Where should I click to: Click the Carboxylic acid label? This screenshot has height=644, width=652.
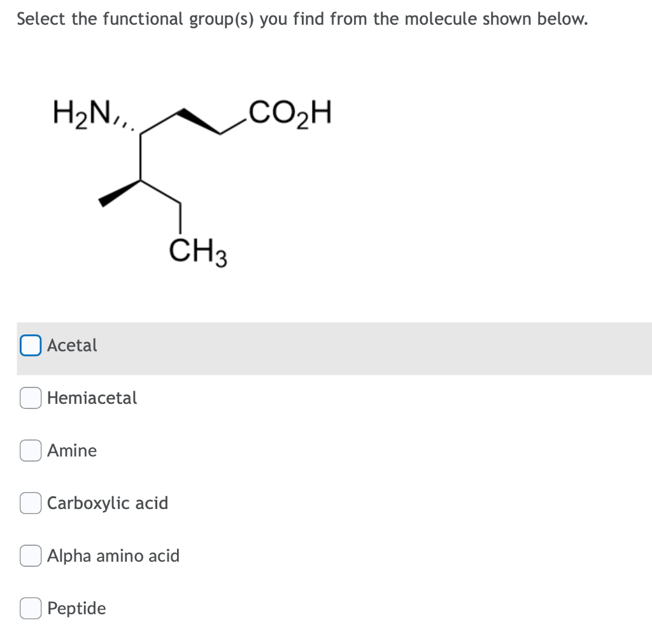coord(107,503)
